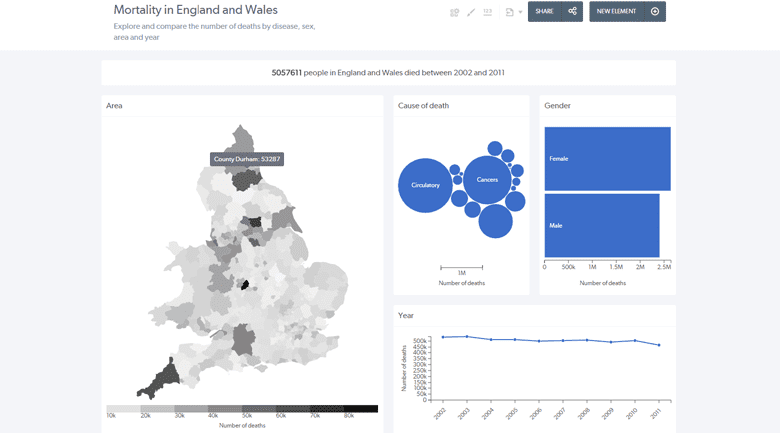The width and height of the screenshot is (780, 433).
Task: Click the export document icon
Action: pyautogui.click(x=509, y=12)
